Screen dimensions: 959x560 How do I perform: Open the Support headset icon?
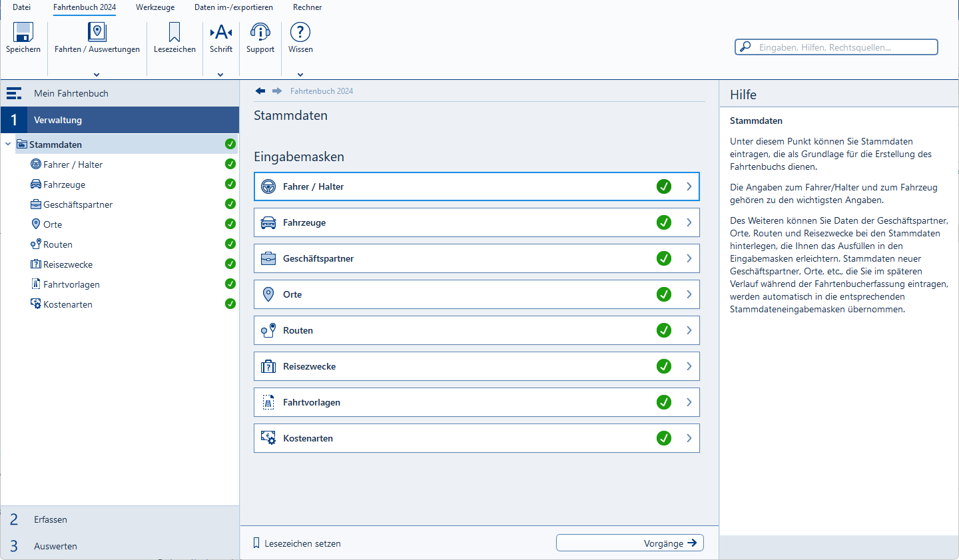(x=260, y=32)
